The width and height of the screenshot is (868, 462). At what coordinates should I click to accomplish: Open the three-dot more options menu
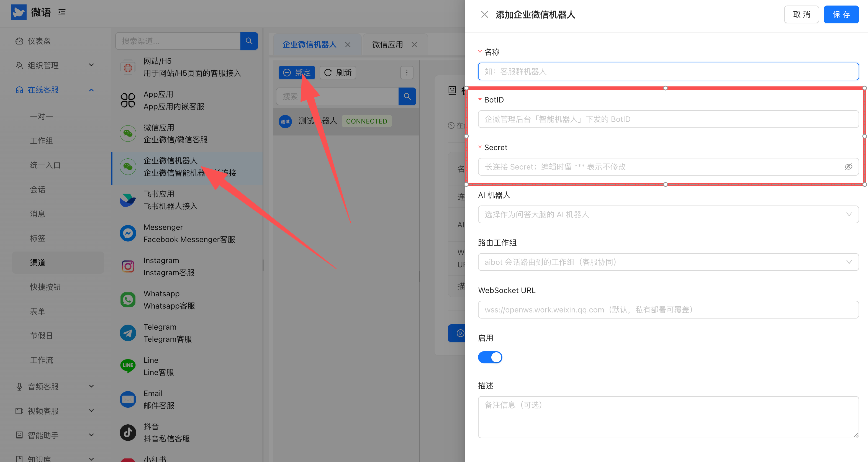(407, 73)
